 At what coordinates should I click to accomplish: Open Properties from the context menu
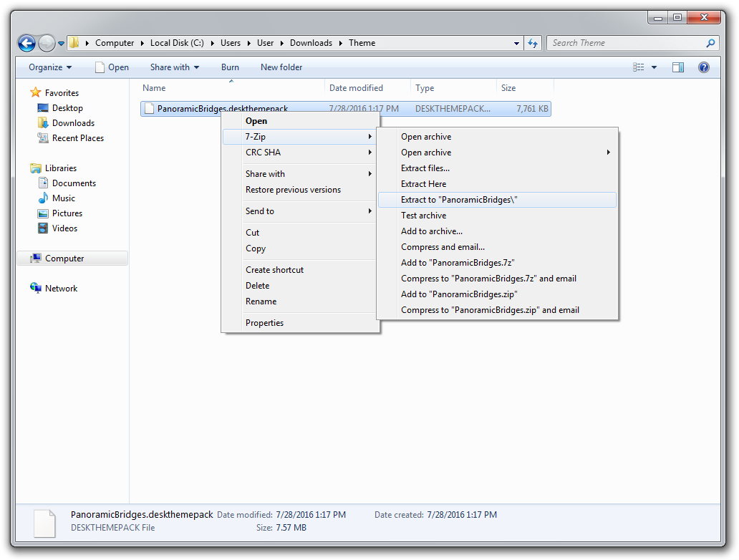click(264, 322)
